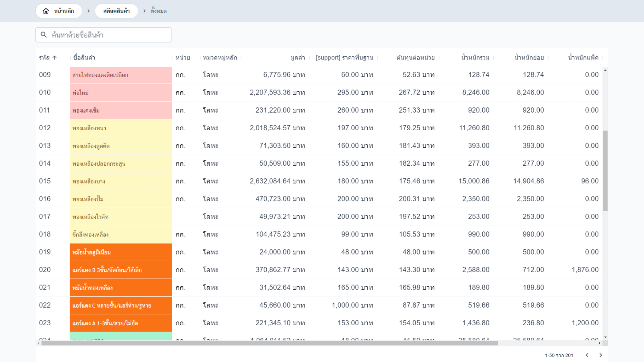Click horizontal scrollbar left arrow
The width and height of the screenshot is (644, 362).
point(39,343)
